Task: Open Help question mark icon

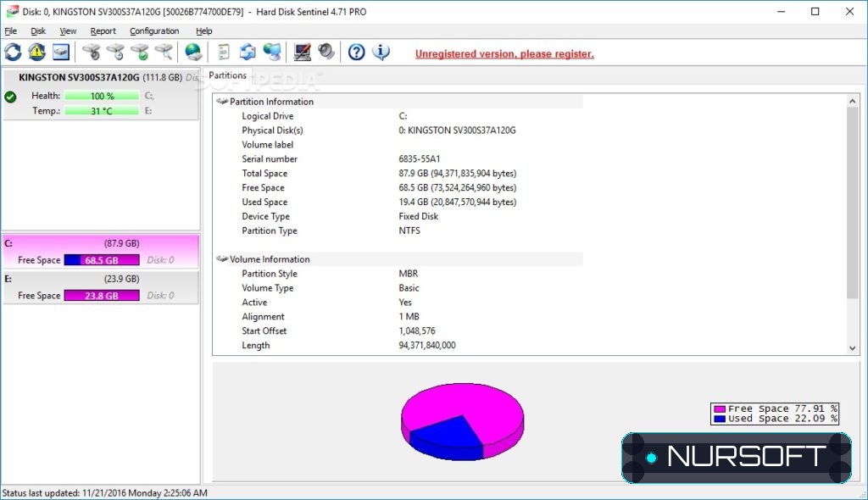Action: pyautogui.click(x=357, y=53)
